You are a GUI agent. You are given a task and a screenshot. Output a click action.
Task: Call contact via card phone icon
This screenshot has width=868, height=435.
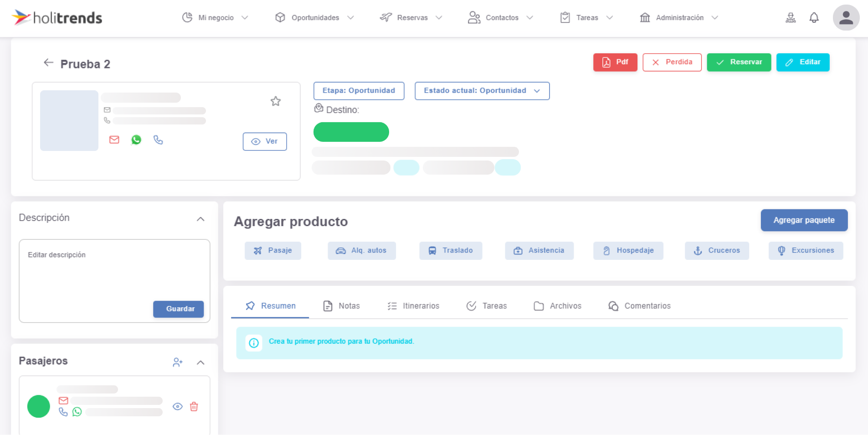point(158,140)
